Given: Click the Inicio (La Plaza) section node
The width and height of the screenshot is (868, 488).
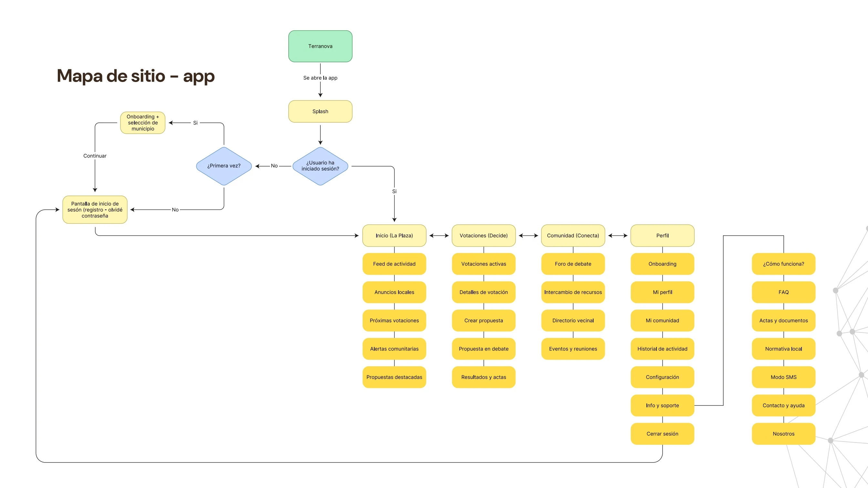Looking at the screenshot, I should tap(394, 235).
